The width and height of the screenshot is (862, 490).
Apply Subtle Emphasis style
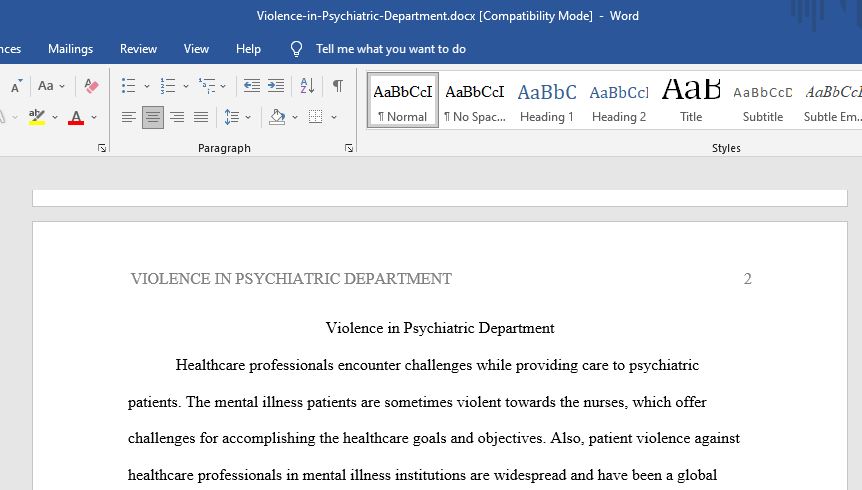point(832,100)
